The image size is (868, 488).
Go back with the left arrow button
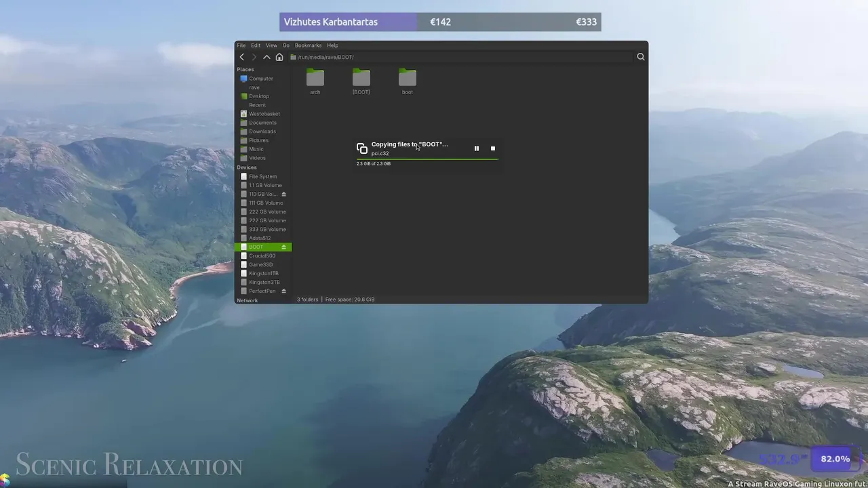click(242, 57)
